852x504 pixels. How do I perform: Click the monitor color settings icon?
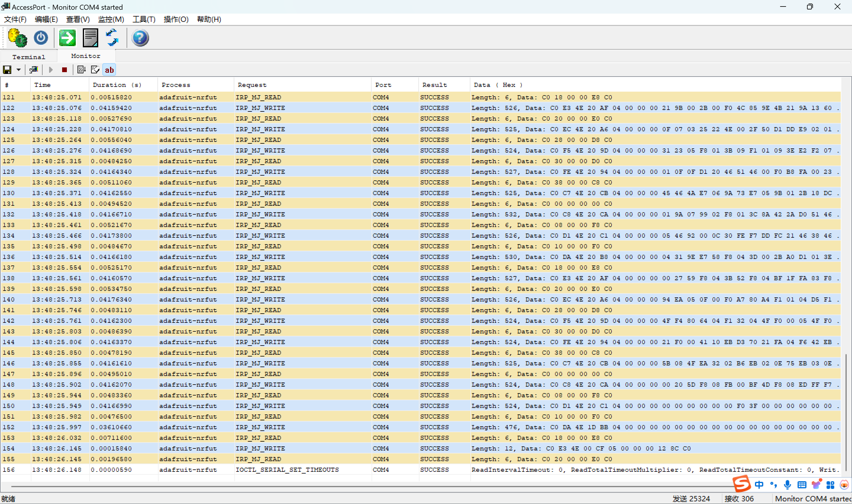click(x=33, y=70)
